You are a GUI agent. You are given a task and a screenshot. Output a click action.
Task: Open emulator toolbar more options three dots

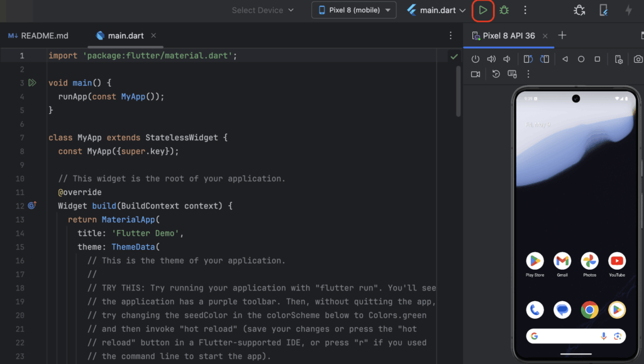click(x=528, y=74)
